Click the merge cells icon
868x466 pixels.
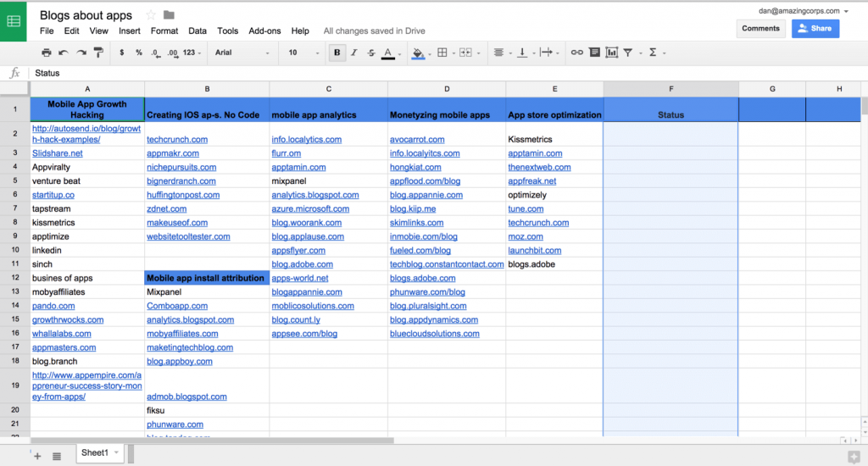pyautogui.click(x=465, y=53)
